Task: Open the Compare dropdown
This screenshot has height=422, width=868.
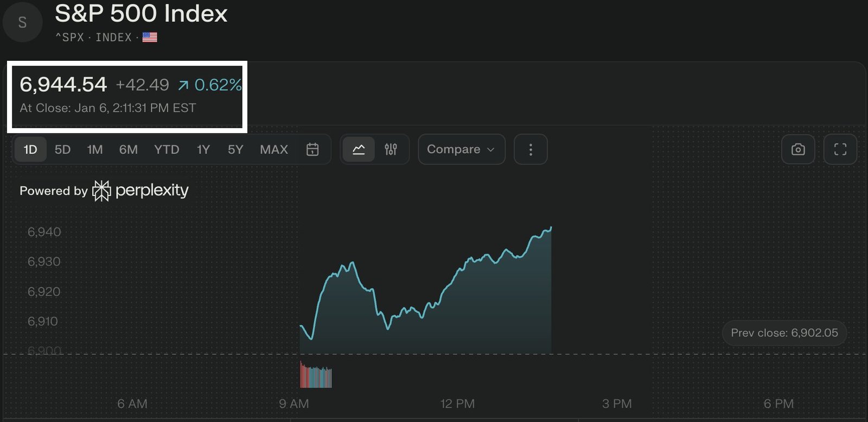Action: click(461, 149)
